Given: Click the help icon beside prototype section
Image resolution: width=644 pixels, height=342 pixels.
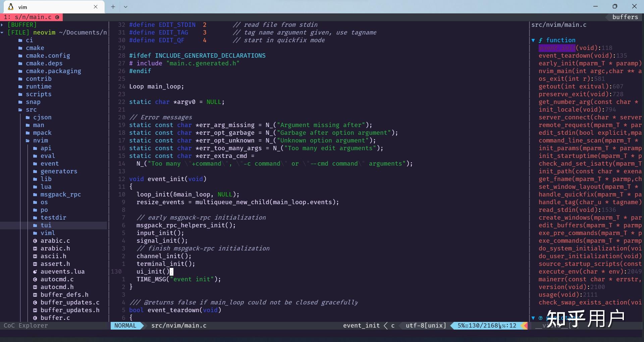Looking at the screenshot, I should coord(541,319).
